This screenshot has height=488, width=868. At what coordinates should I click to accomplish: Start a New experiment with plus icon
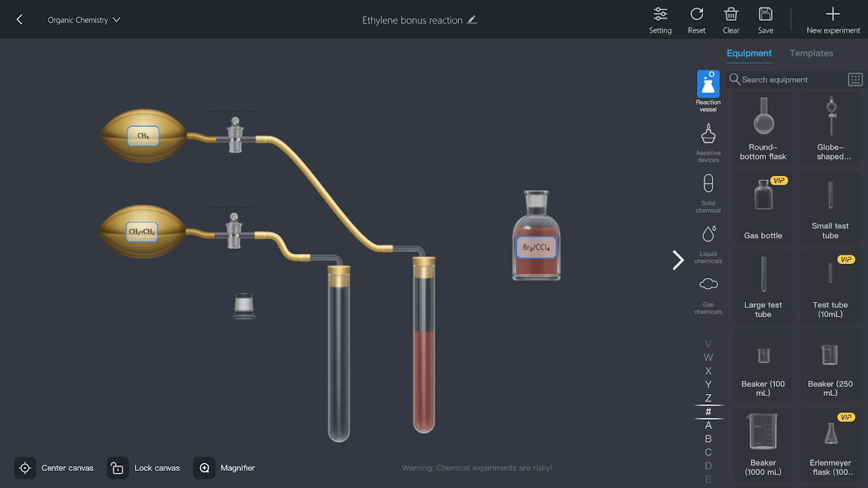833,14
